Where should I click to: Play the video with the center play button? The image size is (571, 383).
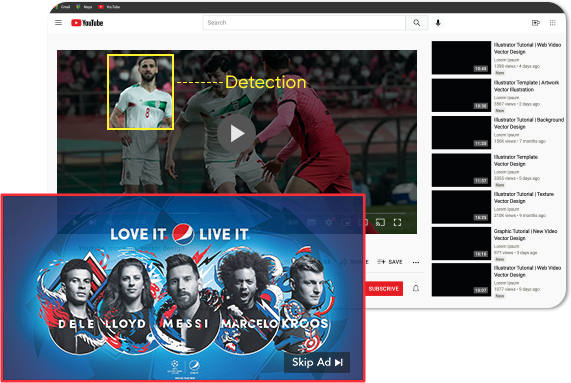tap(236, 134)
